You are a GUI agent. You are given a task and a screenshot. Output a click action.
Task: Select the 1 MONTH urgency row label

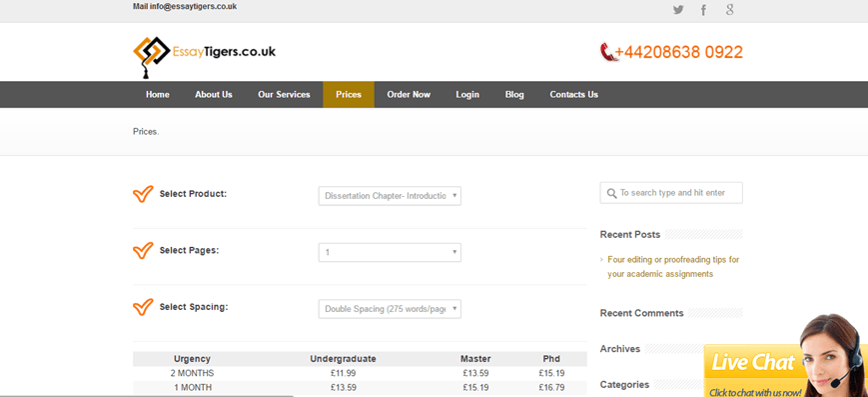click(193, 388)
